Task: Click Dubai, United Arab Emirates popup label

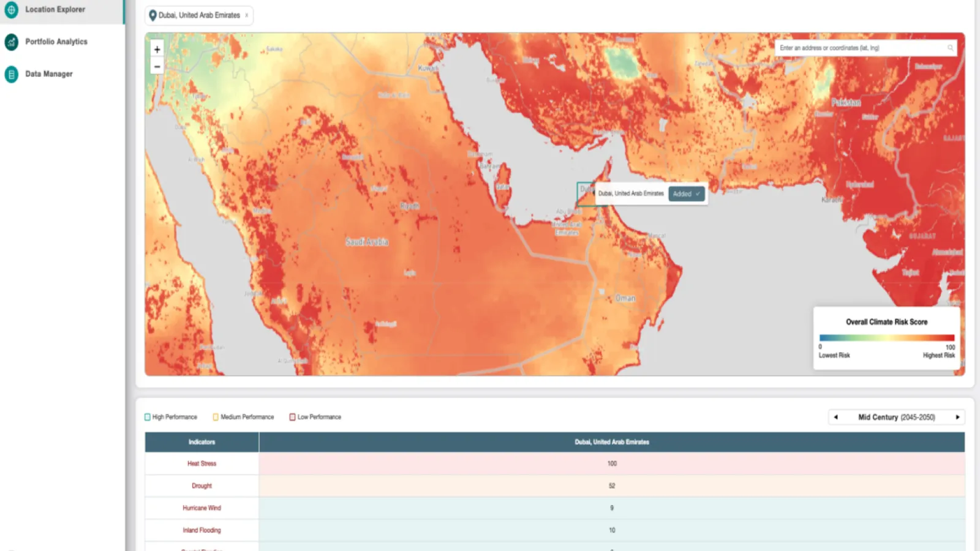Action: (631, 193)
